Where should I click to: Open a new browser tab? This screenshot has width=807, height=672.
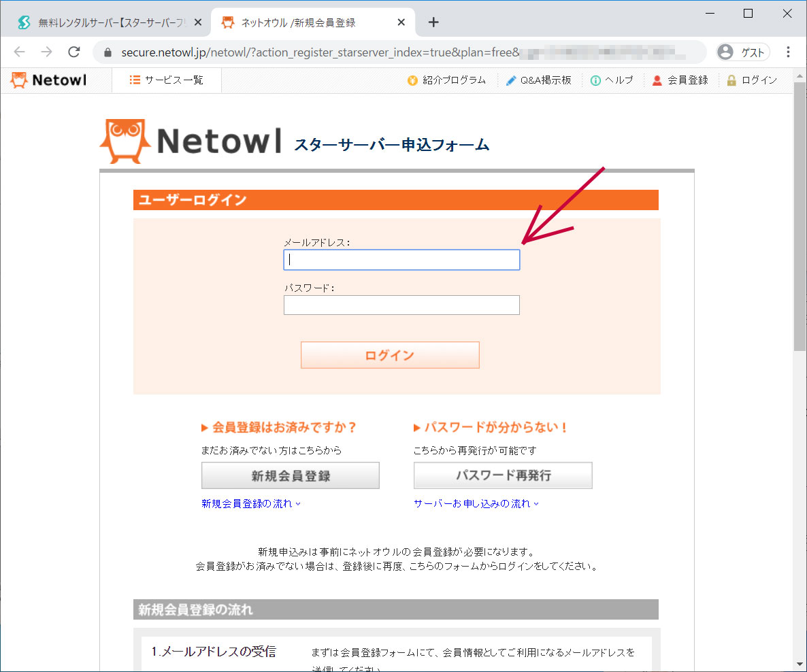pyautogui.click(x=433, y=22)
